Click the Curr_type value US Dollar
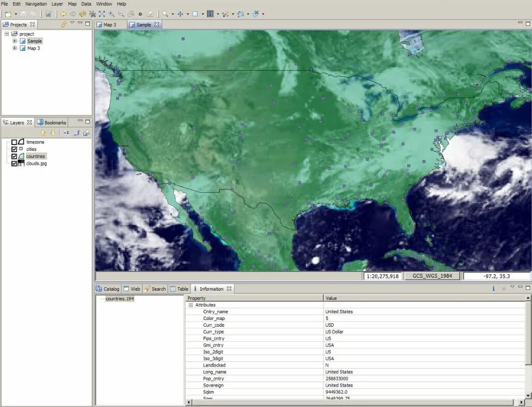 tap(334, 331)
